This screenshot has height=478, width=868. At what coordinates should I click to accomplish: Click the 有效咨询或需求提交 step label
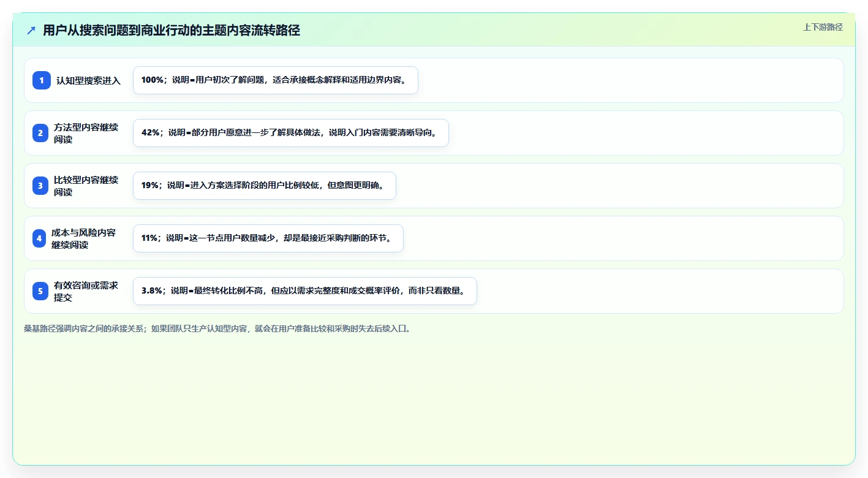coord(86,291)
